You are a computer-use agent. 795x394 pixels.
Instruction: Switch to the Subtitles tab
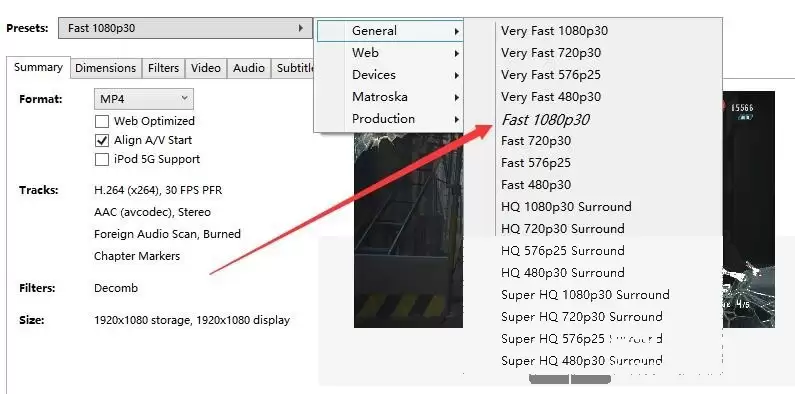[x=293, y=68]
